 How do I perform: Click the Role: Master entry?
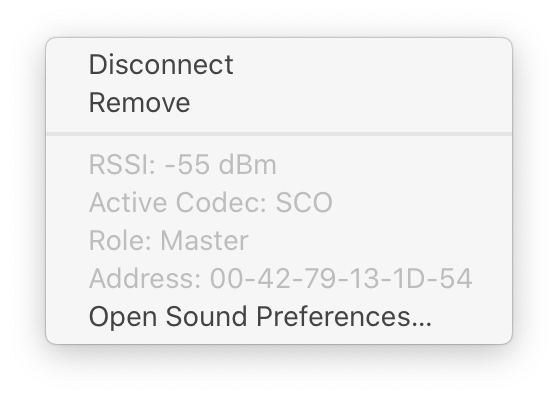(279, 241)
